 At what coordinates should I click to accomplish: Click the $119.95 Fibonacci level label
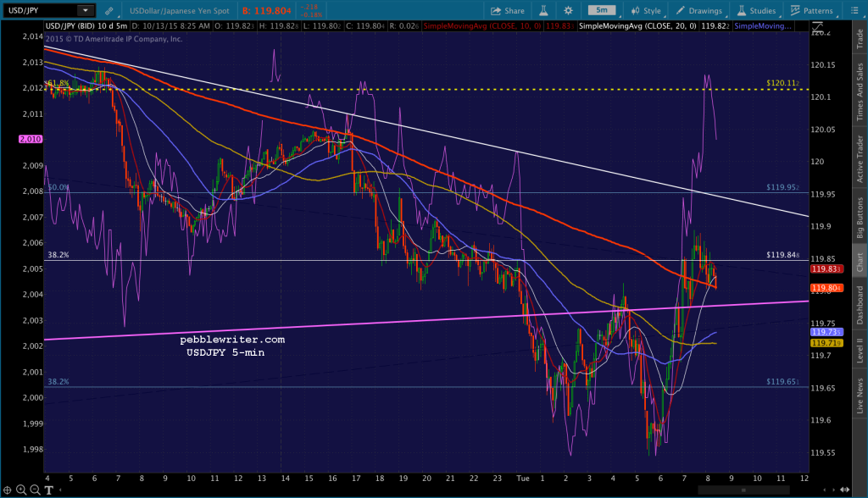point(782,187)
